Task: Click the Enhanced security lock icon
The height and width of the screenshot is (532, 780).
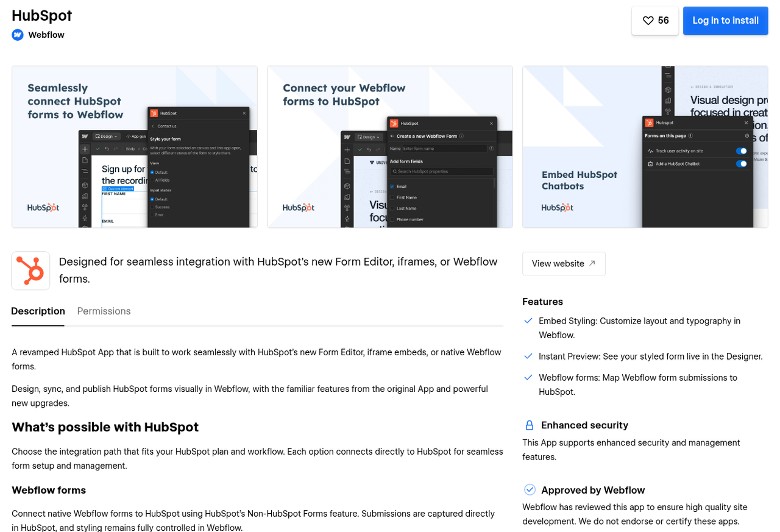Action: pos(530,425)
